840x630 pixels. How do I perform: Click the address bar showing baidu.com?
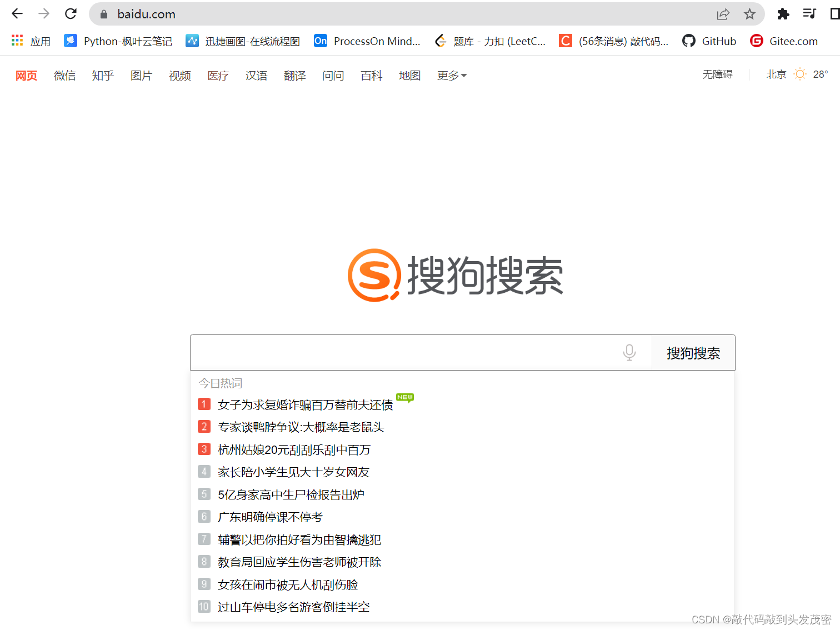click(411, 14)
